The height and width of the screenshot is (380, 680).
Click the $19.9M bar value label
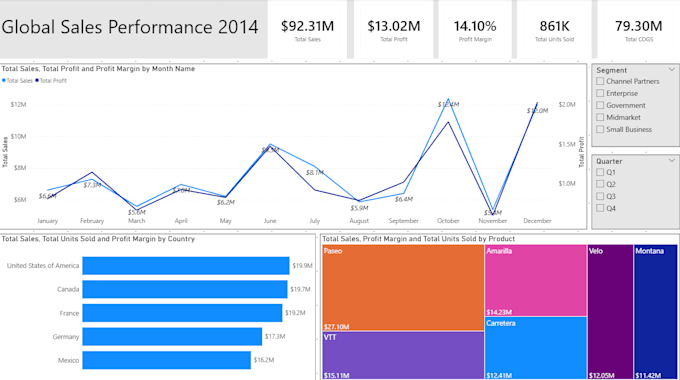[x=302, y=265]
